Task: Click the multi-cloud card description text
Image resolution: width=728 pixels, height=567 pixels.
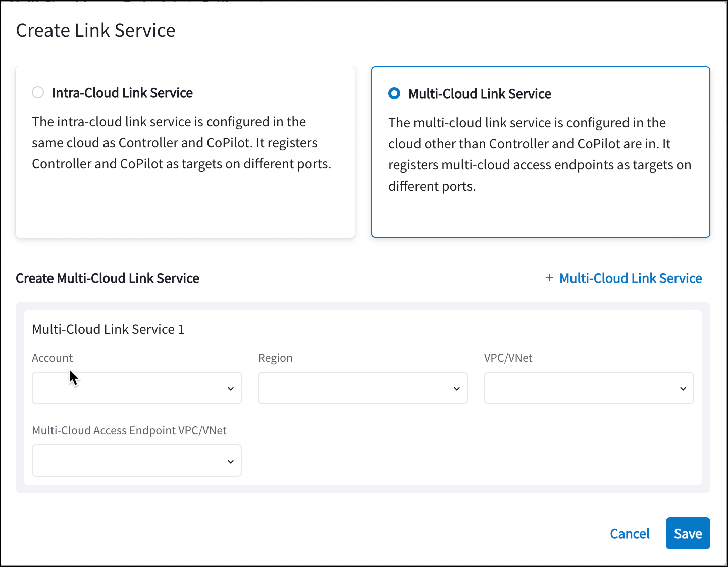Action: (539, 154)
